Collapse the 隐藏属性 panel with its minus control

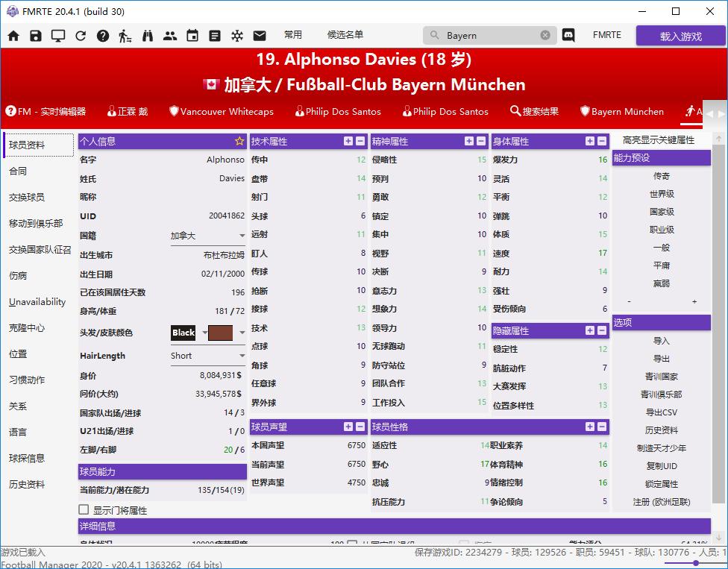pos(601,330)
